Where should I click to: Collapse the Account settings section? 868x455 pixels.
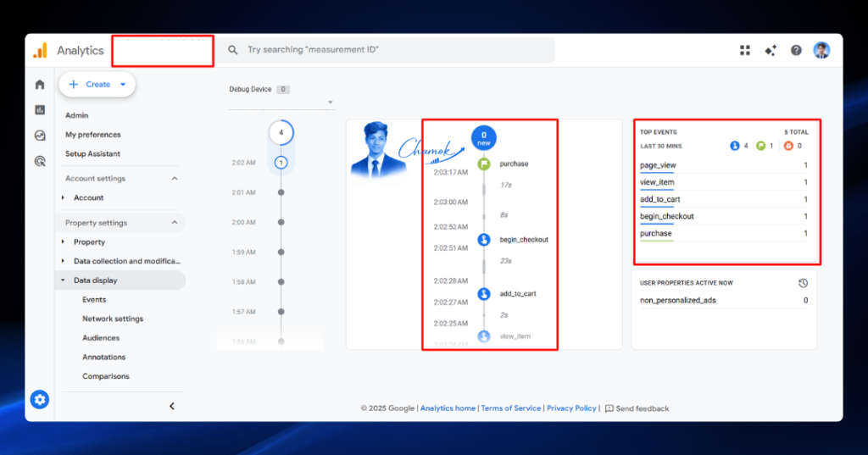tap(175, 178)
